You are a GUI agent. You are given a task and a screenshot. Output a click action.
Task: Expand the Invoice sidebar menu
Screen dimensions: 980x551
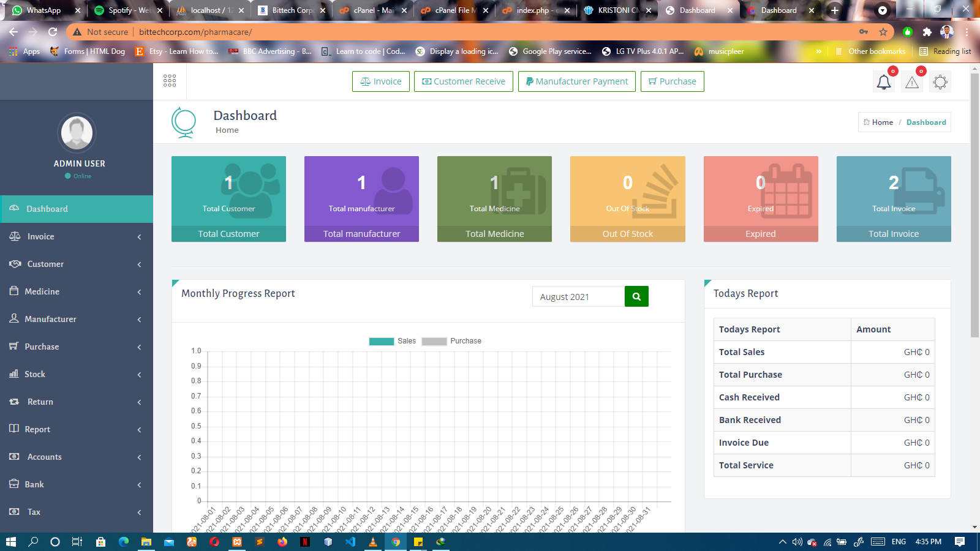[x=77, y=236]
